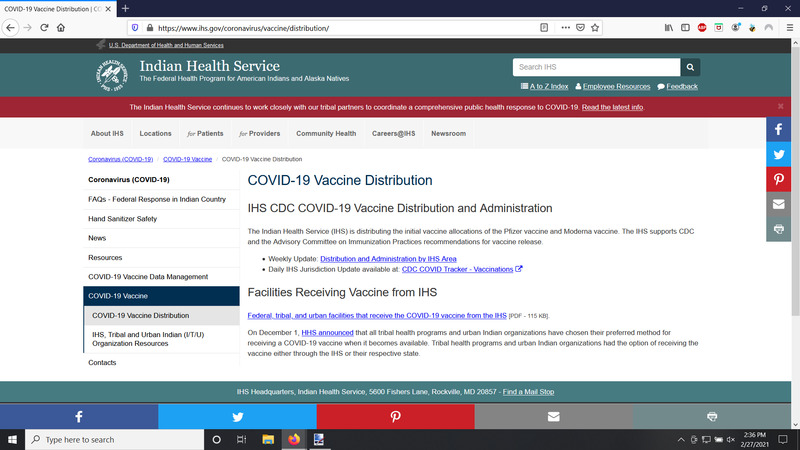Open the Adblock Plus extension icon
This screenshot has height=450, width=800.
(x=702, y=28)
